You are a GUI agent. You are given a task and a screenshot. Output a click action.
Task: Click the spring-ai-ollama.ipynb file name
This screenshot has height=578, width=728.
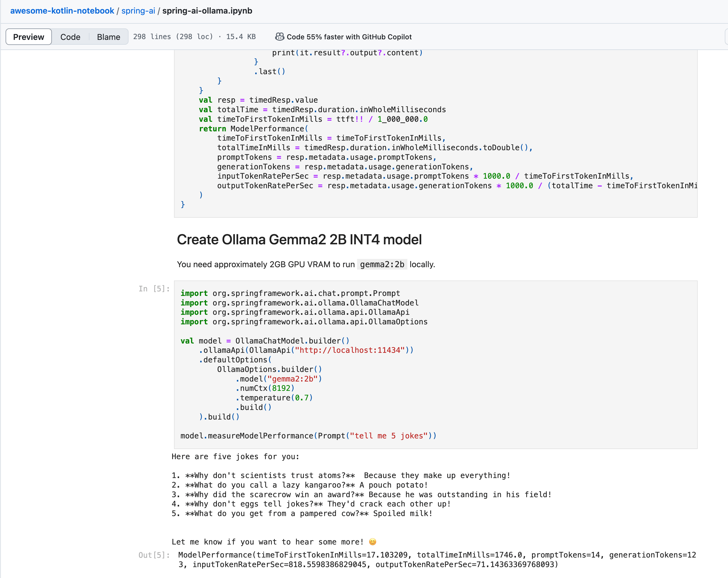pos(207,11)
